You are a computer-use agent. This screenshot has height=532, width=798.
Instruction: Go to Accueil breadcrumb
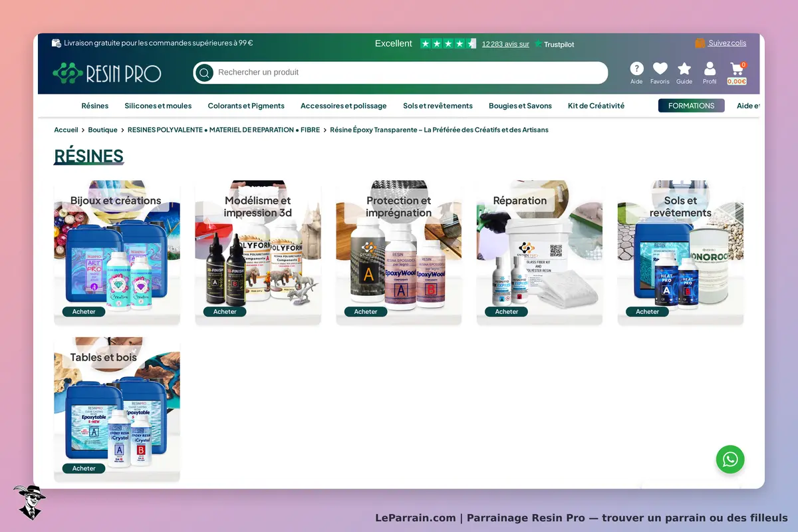(66, 130)
